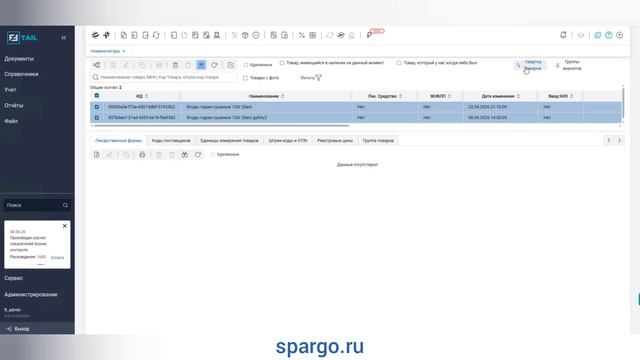Switch to the Единицы измерения товаров tab

coord(229,141)
